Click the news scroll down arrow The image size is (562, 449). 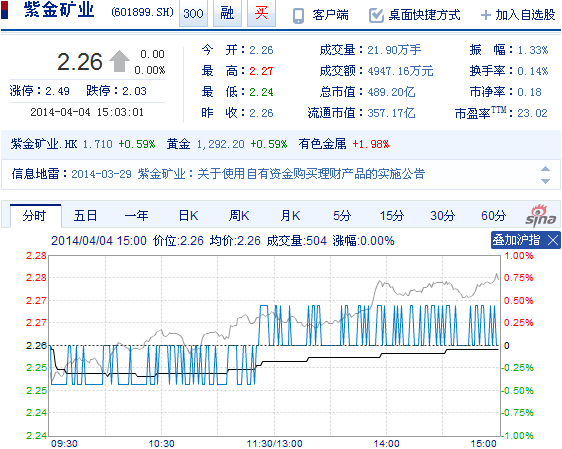545,181
